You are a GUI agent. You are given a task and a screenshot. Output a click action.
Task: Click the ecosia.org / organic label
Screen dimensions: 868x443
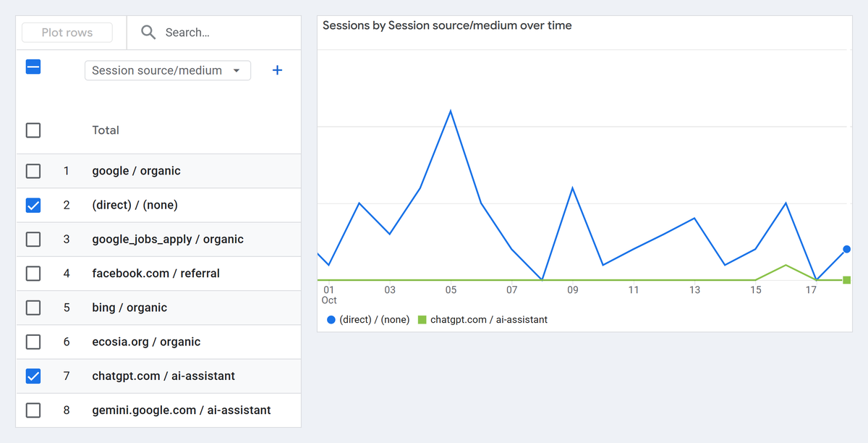coord(147,342)
